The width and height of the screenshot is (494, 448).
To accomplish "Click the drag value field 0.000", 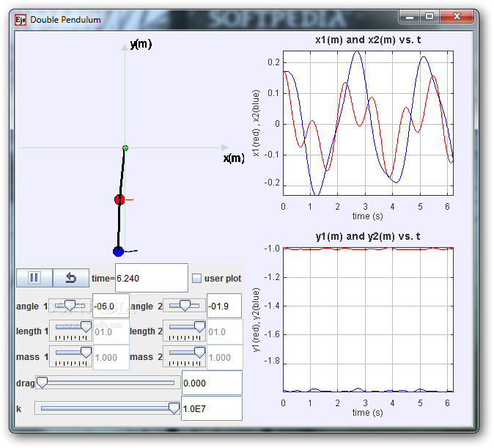I will [x=212, y=383].
